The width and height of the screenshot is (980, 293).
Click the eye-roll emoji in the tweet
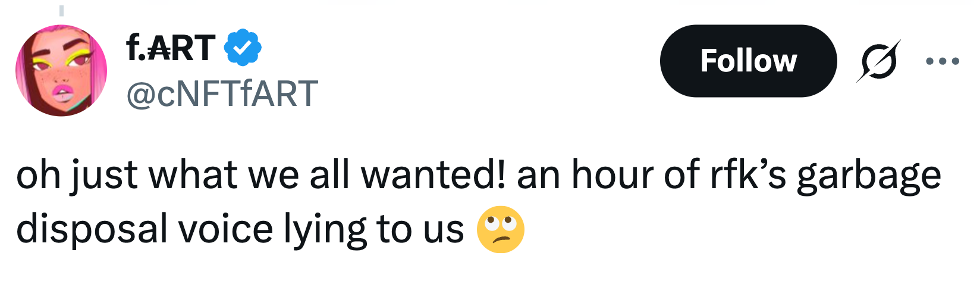[x=501, y=230]
